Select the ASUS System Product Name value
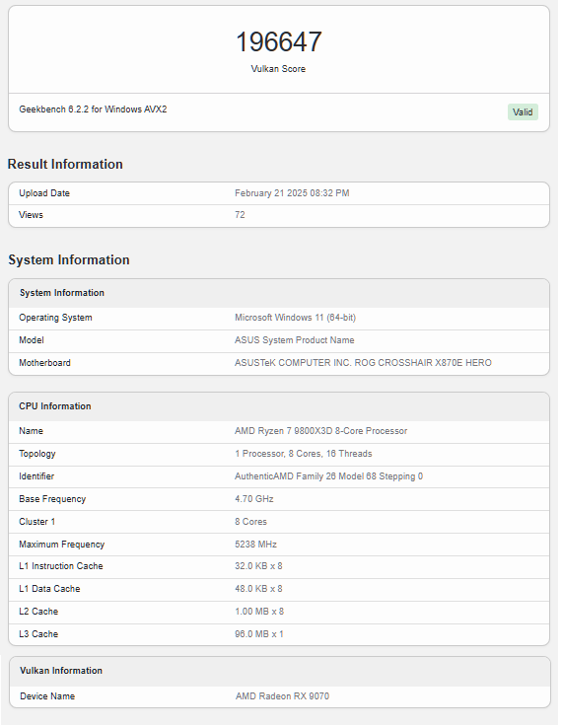 294,340
